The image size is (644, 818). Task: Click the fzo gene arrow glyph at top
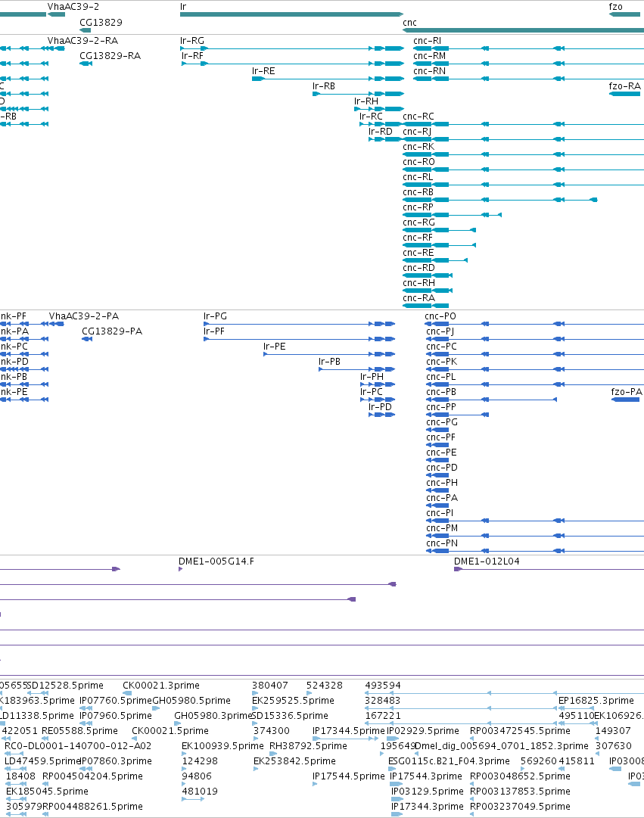pos(624,14)
